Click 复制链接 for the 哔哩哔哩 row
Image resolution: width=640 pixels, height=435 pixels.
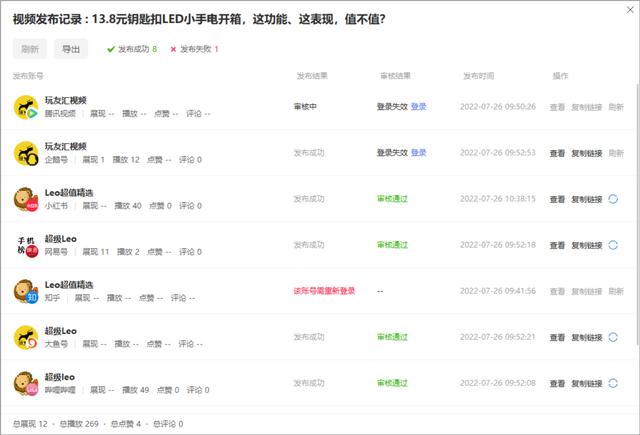pos(587,384)
